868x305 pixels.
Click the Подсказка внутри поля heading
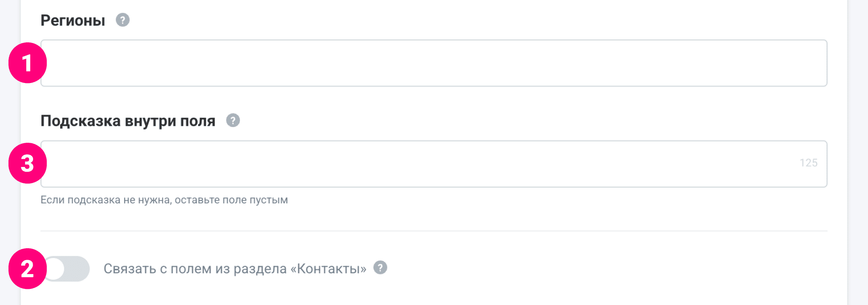click(128, 121)
